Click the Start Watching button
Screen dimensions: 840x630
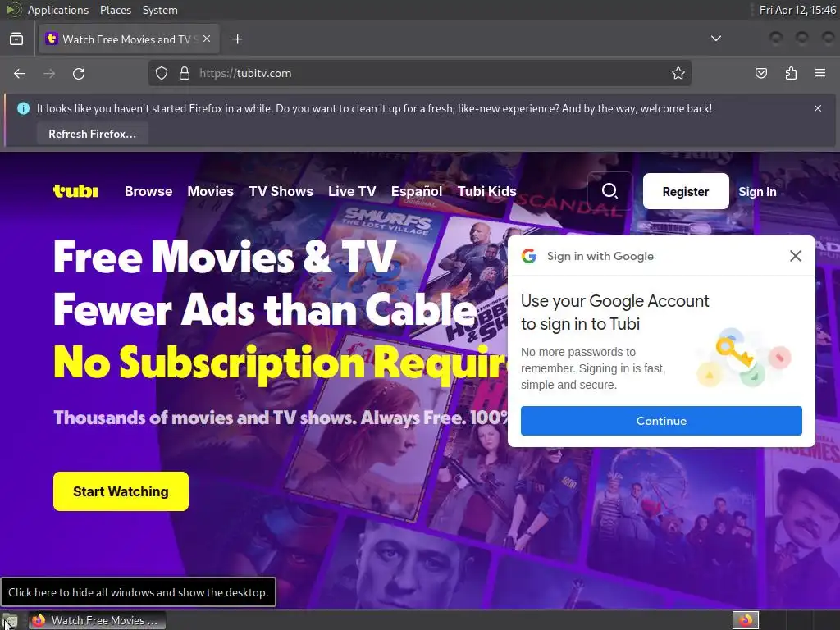point(121,491)
